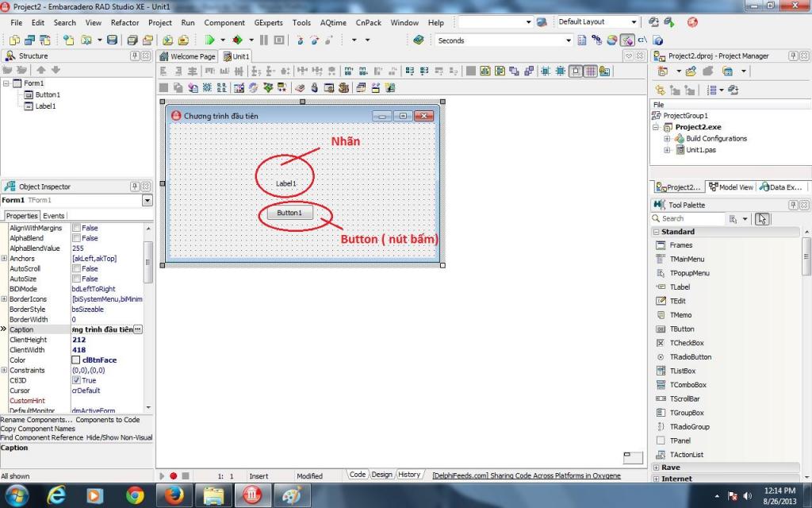The height and width of the screenshot is (508, 812).
Task: Expand the Build Configurations node
Action: (667, 138)
